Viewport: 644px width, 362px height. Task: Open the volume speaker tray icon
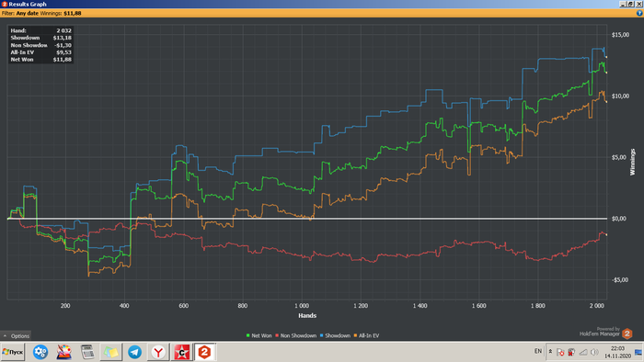(594, 352)
